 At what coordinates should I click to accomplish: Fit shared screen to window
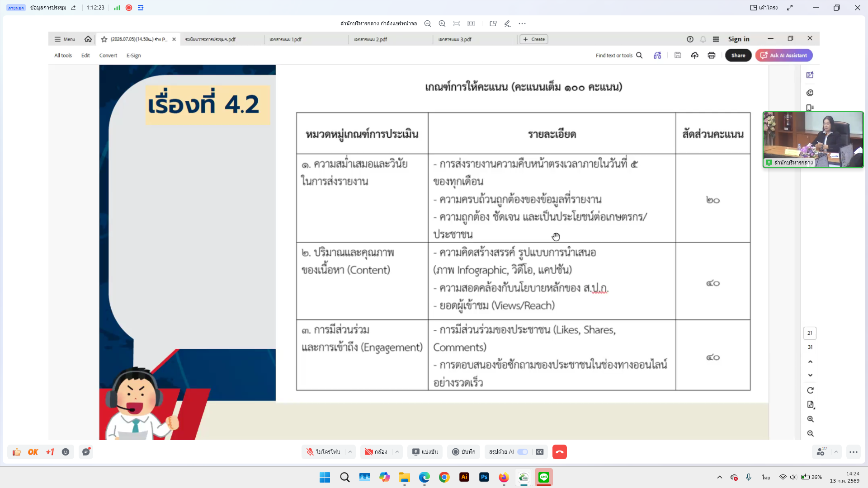pos(457,23)
